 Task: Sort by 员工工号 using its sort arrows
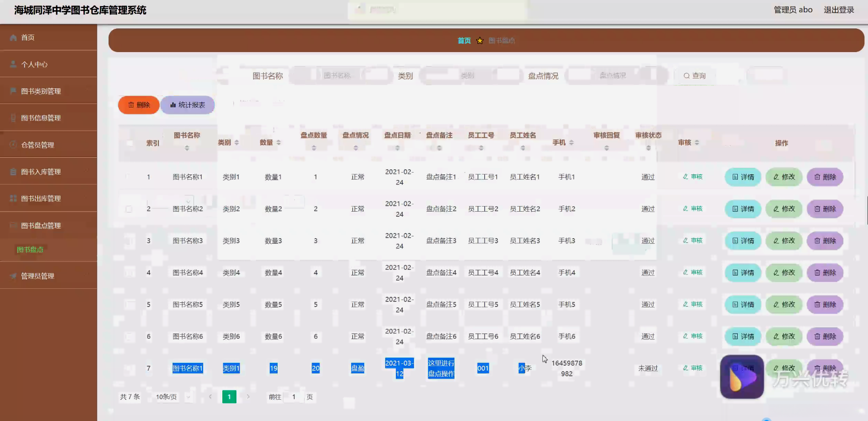click(481, 148)
